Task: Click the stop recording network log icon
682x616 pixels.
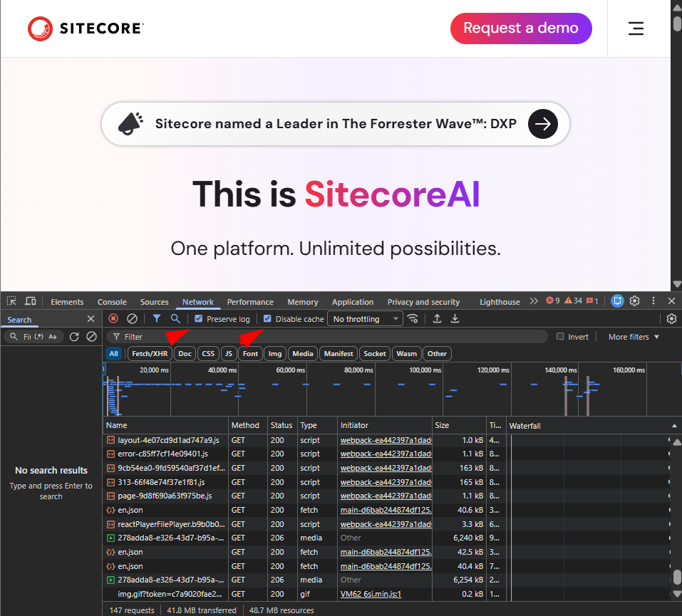Action: click(x=113, y=319)
